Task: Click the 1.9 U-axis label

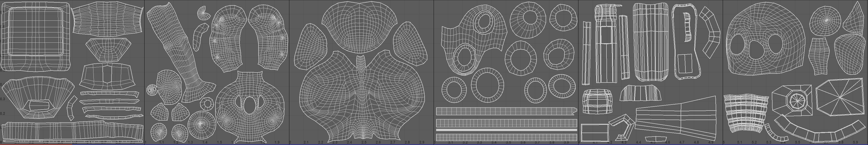Action: (x=277, y=143)
